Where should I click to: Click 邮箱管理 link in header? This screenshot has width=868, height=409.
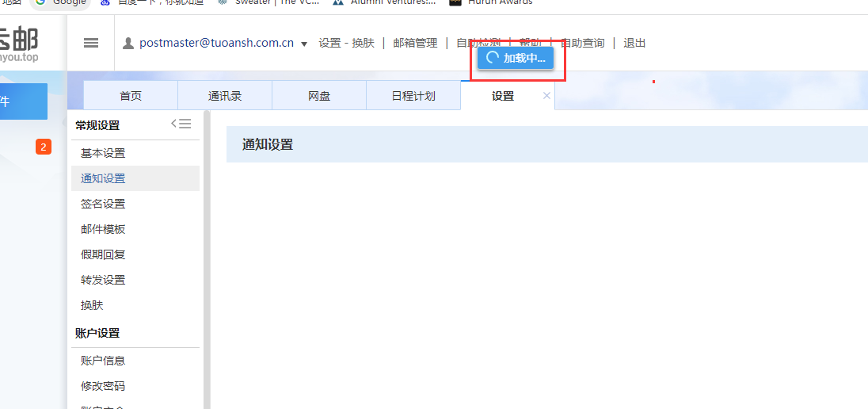pos(415,43)
